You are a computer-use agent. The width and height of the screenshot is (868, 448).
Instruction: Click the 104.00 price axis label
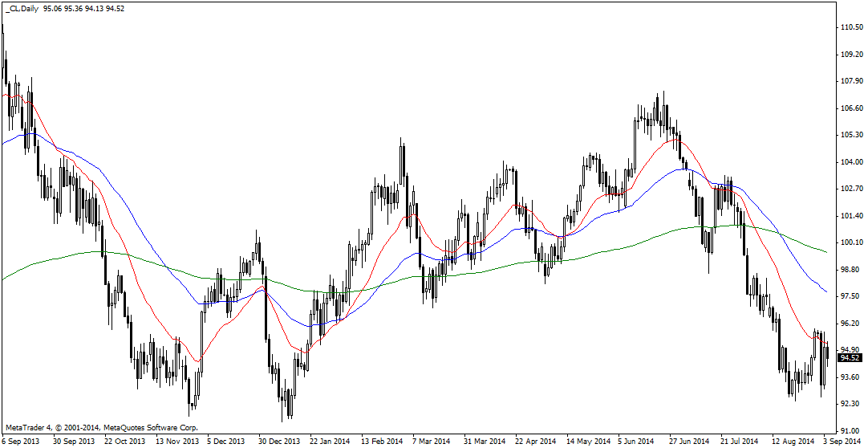851,161
